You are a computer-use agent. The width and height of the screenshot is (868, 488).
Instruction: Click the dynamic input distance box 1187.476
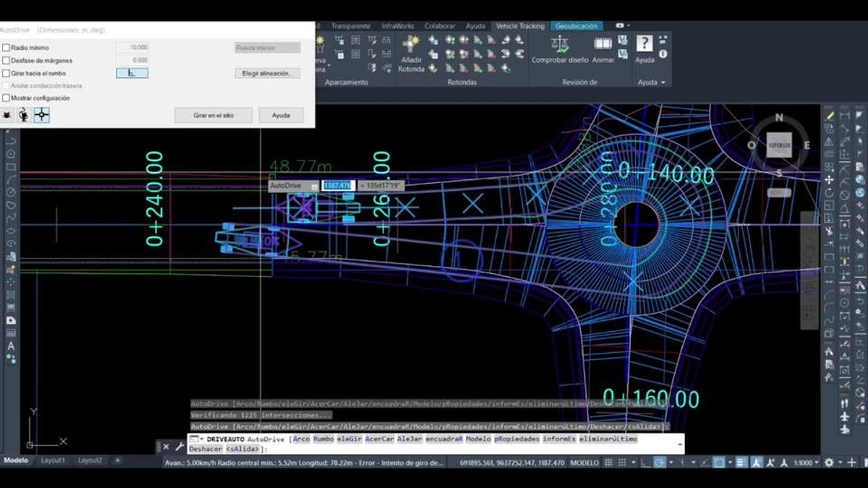pyautogui.click(x=336, y=186)
